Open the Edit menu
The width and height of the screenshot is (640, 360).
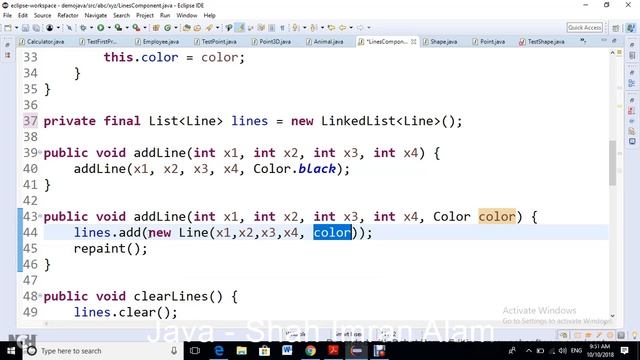pos(23,16)
